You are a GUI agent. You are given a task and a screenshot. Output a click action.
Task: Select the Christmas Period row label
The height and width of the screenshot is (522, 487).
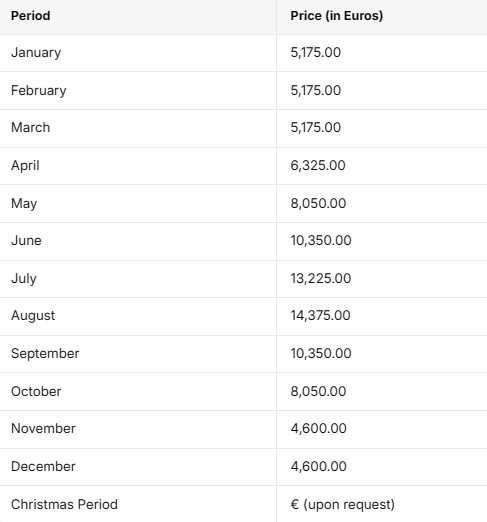tap(64, 504)
